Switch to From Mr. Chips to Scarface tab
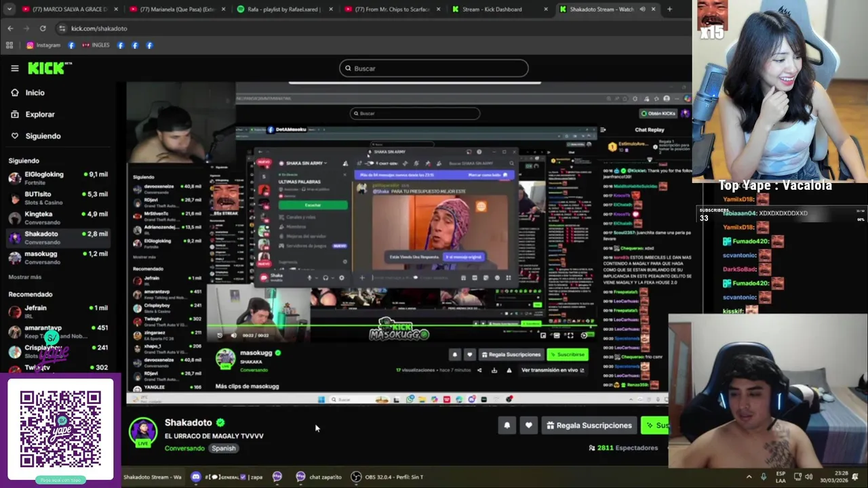868x488 pixels. 392,9
